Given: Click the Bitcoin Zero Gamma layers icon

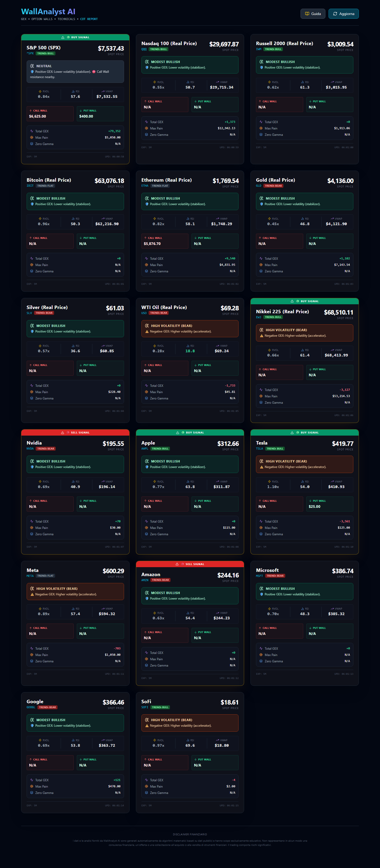Looking at the screenshot, I should pyautogui.click(x=32, y=271).
